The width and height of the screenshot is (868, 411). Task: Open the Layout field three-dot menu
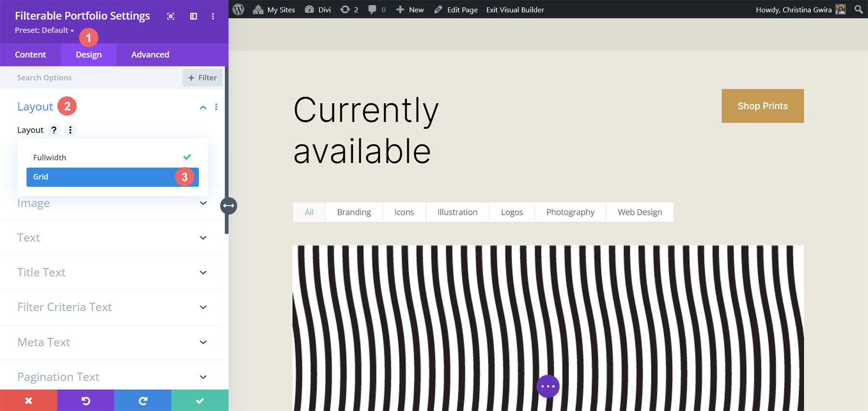70,130
